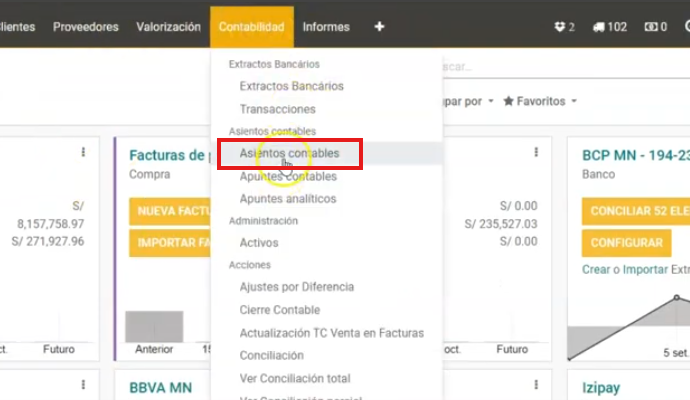Choose Apuntes analíticos entry
The image size is (690, 400).
pos(288,199)
